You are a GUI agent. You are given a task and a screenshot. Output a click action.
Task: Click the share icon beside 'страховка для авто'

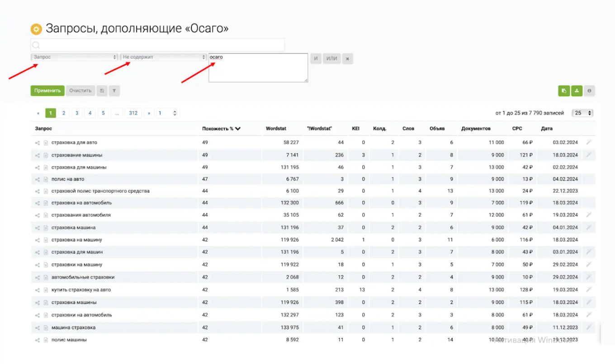(38, 143)
